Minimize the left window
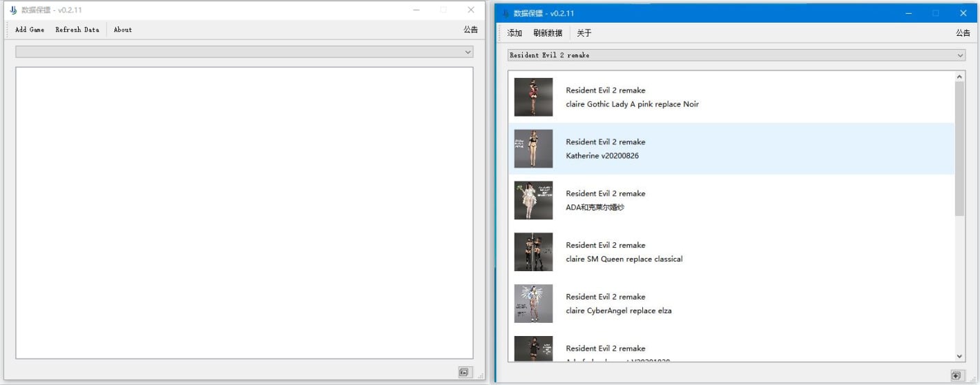This screenshot has width=980, height=385. (x=416, y=10)
